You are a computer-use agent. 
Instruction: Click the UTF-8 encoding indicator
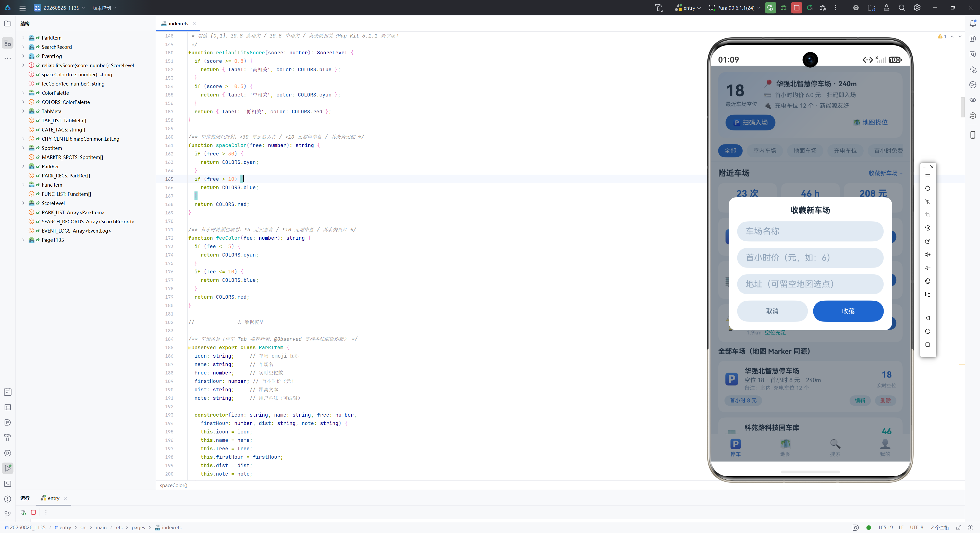coord(916,527)
